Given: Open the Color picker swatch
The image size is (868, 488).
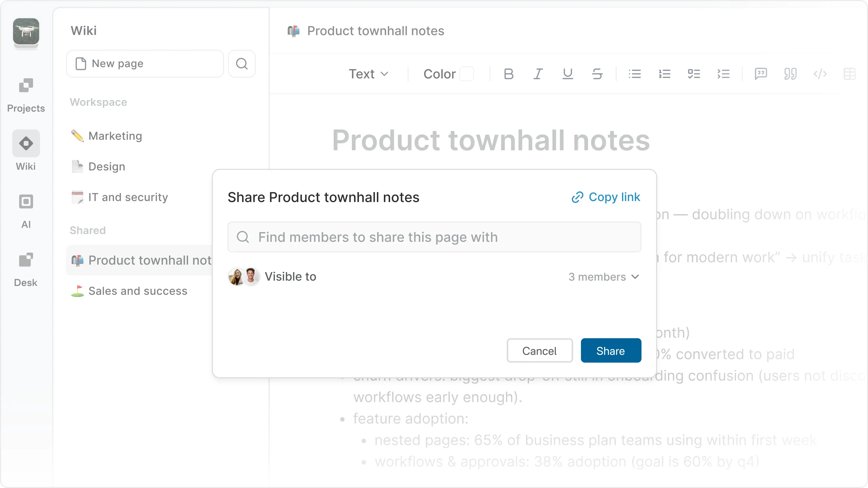Looking at the screenshot, I should [x=467, y=74].
